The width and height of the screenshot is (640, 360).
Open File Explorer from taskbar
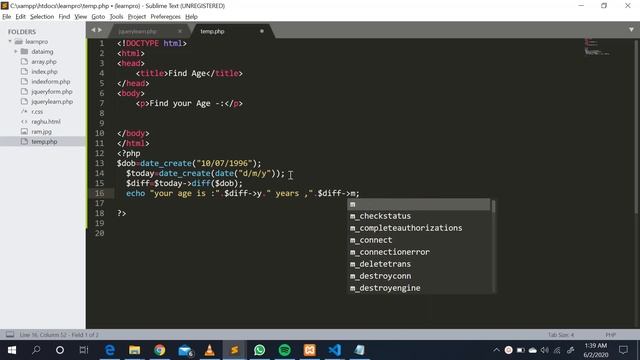coord(135,350)
